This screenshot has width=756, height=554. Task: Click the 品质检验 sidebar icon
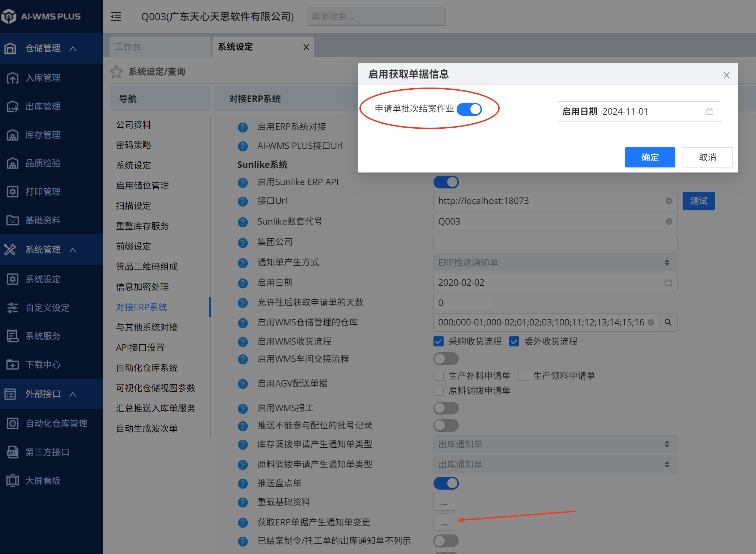[13, 163]
